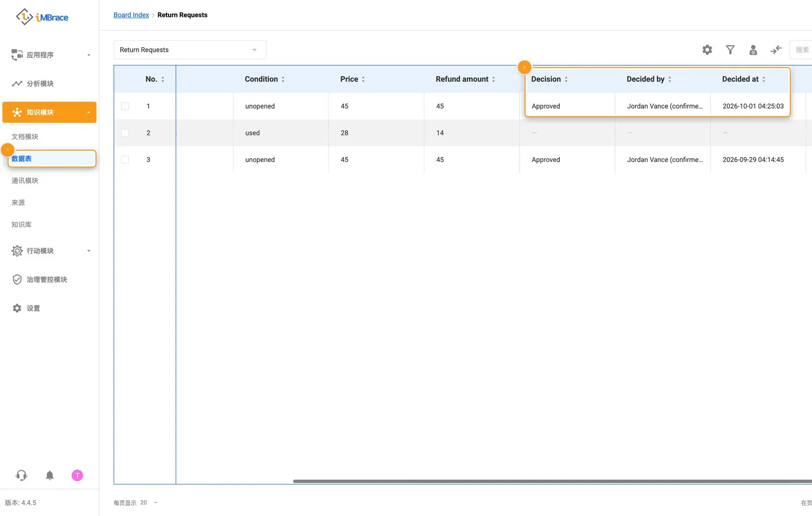Collapse the 知识模块 menu arrow
The image size is (812, 516).
(89, 112)
